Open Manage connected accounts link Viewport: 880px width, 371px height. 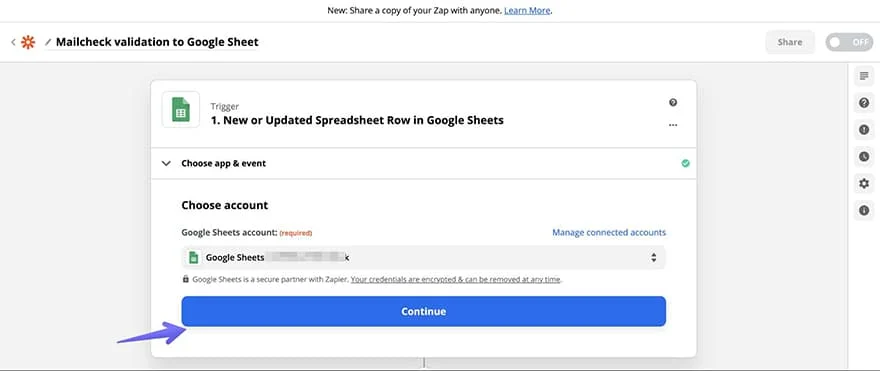coord(609,232)
